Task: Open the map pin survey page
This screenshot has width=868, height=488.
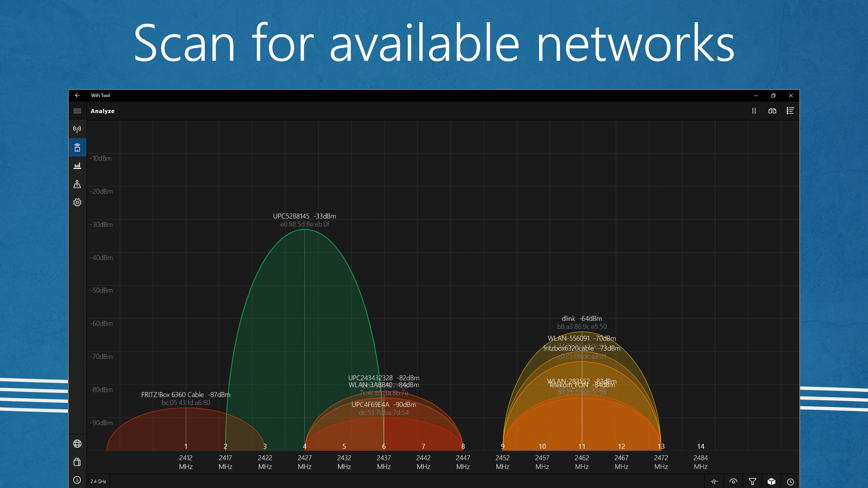Action: pyautogui.click(x=77, y=184)
